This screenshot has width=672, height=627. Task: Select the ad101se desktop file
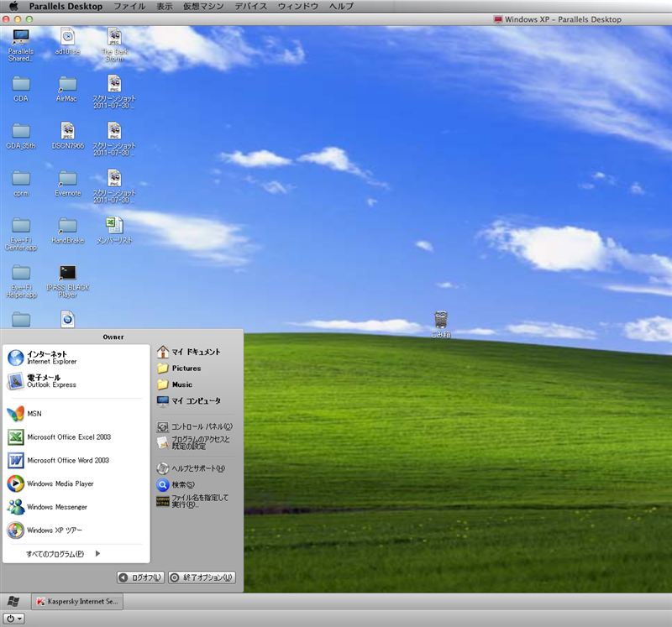coord(67,41)
